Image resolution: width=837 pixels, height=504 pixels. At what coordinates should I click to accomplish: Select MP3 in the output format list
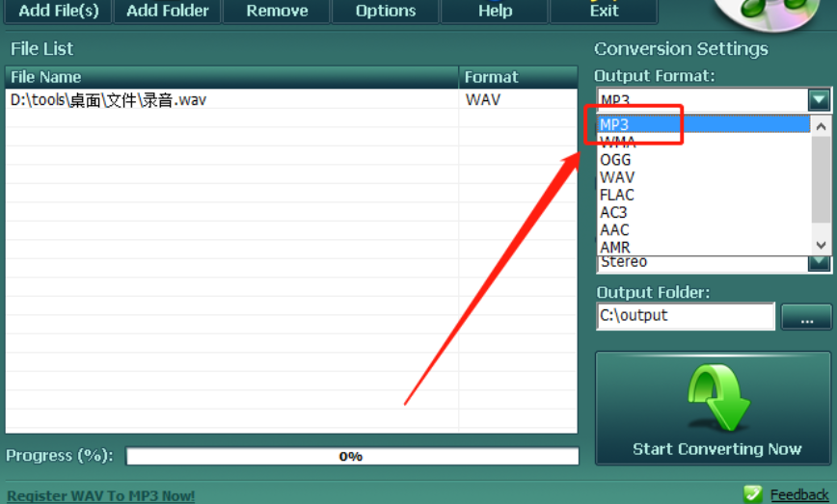(704, 124)
